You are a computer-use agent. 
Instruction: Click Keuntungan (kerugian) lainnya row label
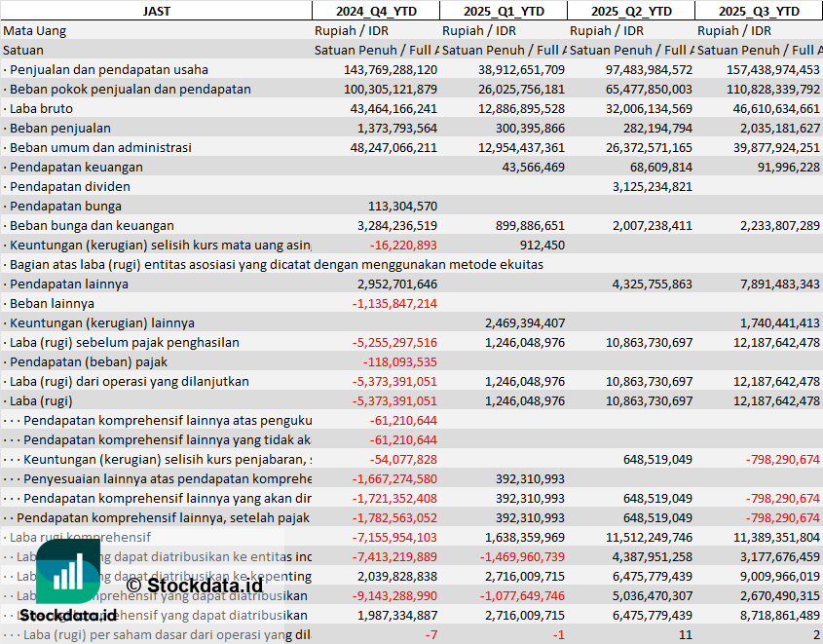coord(102,322)
